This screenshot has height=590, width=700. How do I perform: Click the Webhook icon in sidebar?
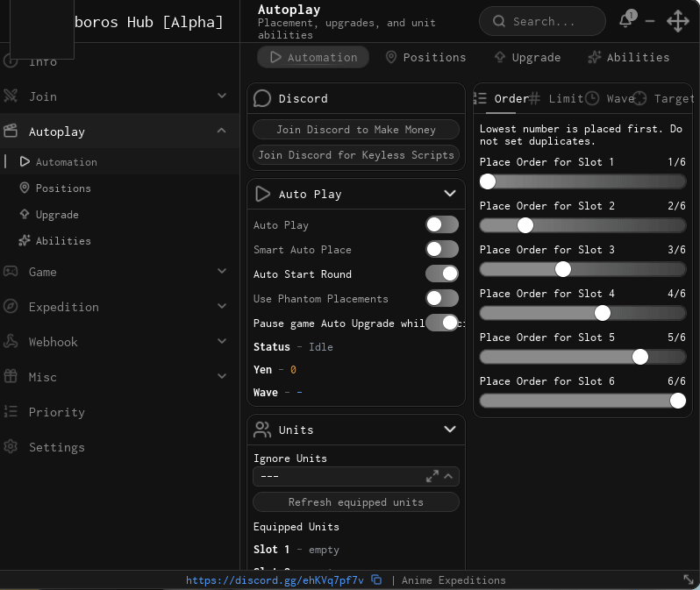pos(11,341)
